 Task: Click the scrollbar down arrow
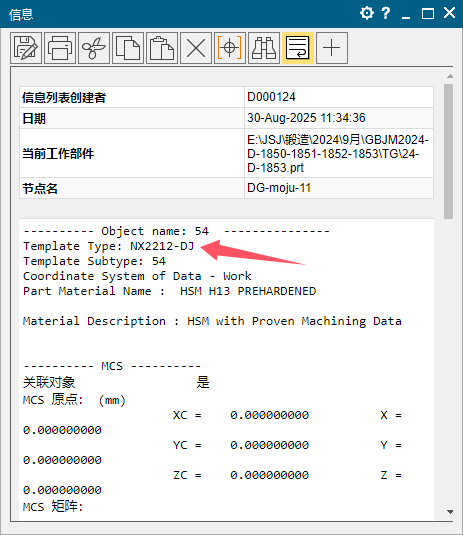tap(450, 512)
